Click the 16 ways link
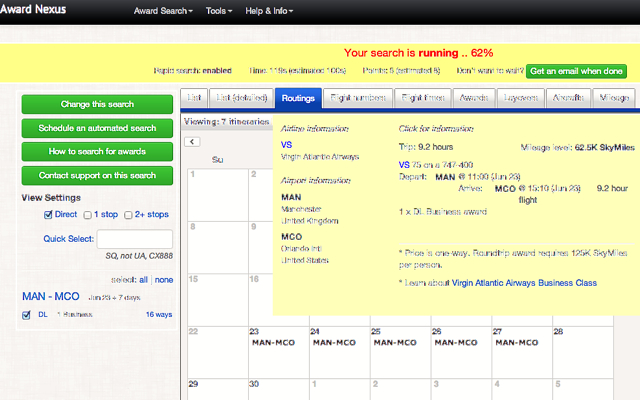The height and width of the screenshot is (400, 640). coord(159,314)
